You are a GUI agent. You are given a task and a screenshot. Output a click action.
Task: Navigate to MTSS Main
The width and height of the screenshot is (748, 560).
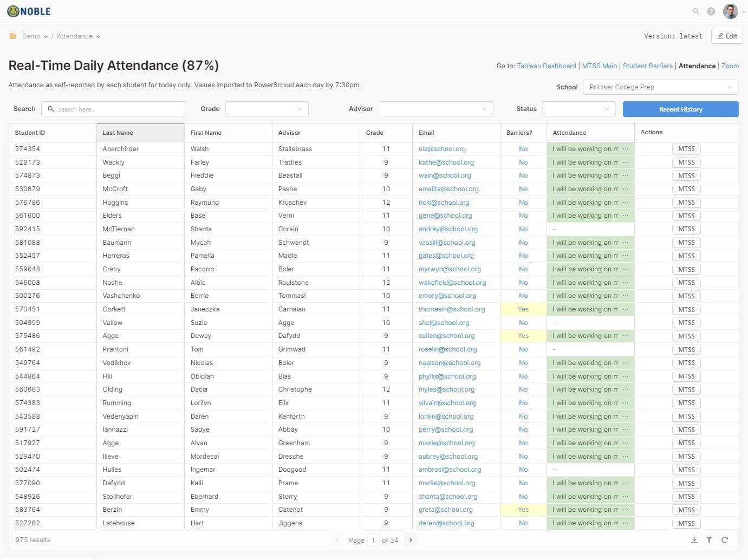pyautogui.click(x=599, y=66)
